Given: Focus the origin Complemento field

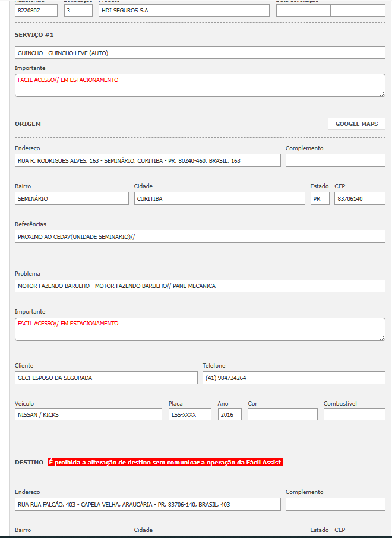Looking at the screenshot, I should coord(335,160).
